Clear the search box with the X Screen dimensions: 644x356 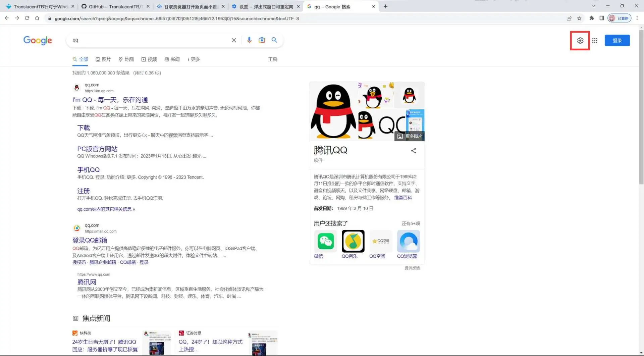tap(234, 40)
